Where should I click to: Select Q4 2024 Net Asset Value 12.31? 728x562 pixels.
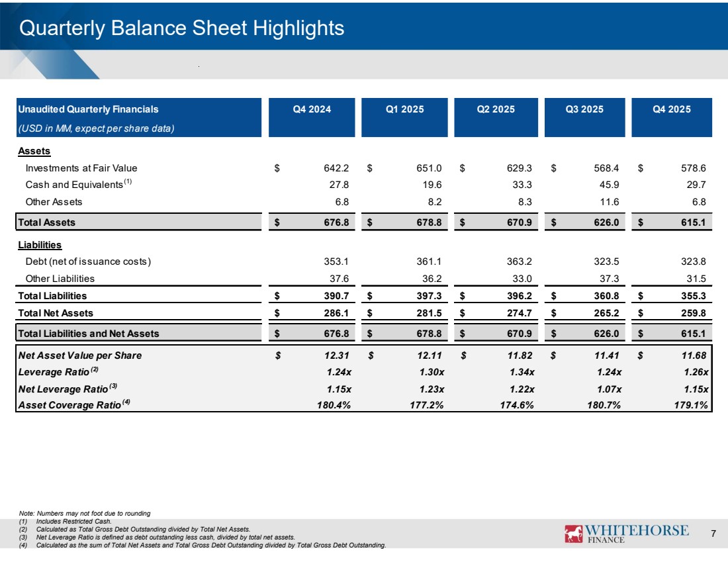337,355
